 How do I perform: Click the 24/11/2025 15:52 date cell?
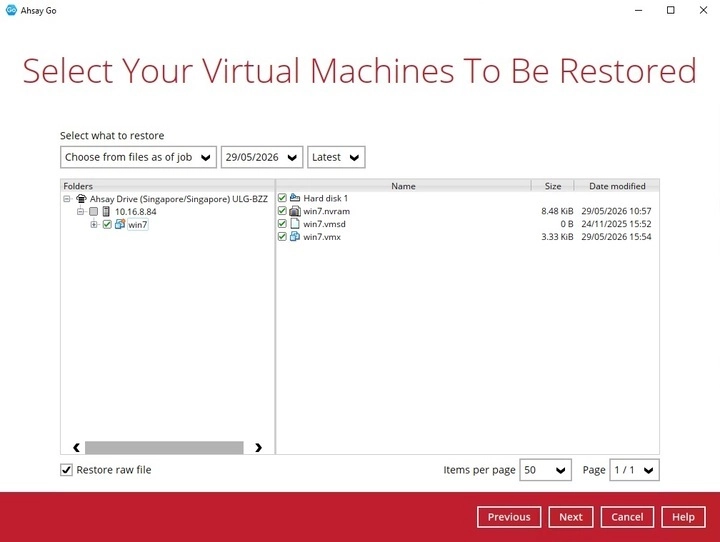[x=616, y=224]
